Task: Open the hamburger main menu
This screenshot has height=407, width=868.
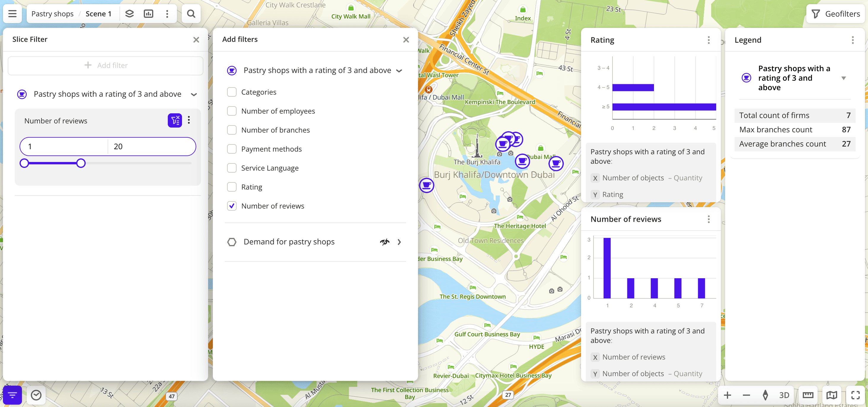Action: point(12,14)
